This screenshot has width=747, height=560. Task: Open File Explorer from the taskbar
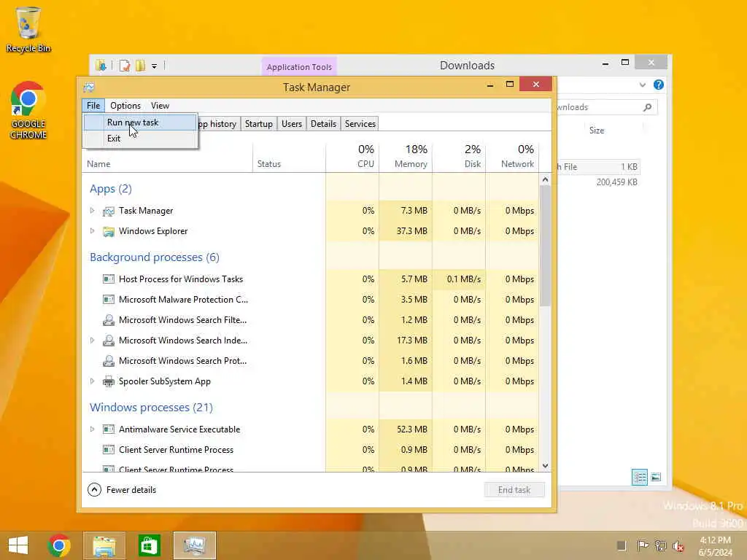(x=104, y=545)
